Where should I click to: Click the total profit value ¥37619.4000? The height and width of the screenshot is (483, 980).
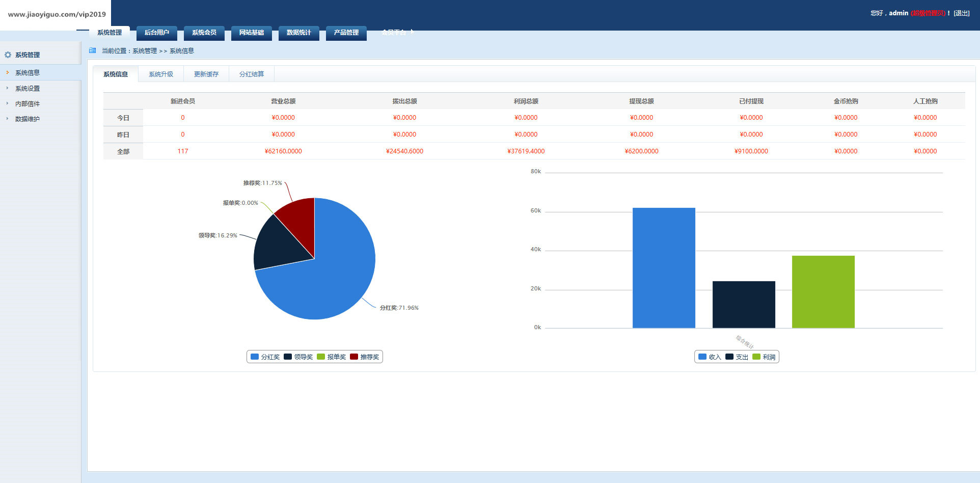pyautogui.click(x=526, y=151)
